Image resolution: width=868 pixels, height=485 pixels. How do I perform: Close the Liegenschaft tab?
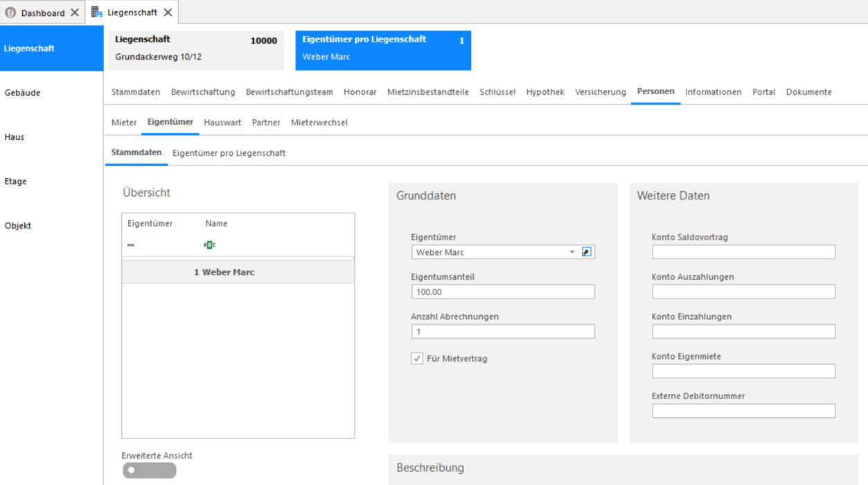click(167, 12)
